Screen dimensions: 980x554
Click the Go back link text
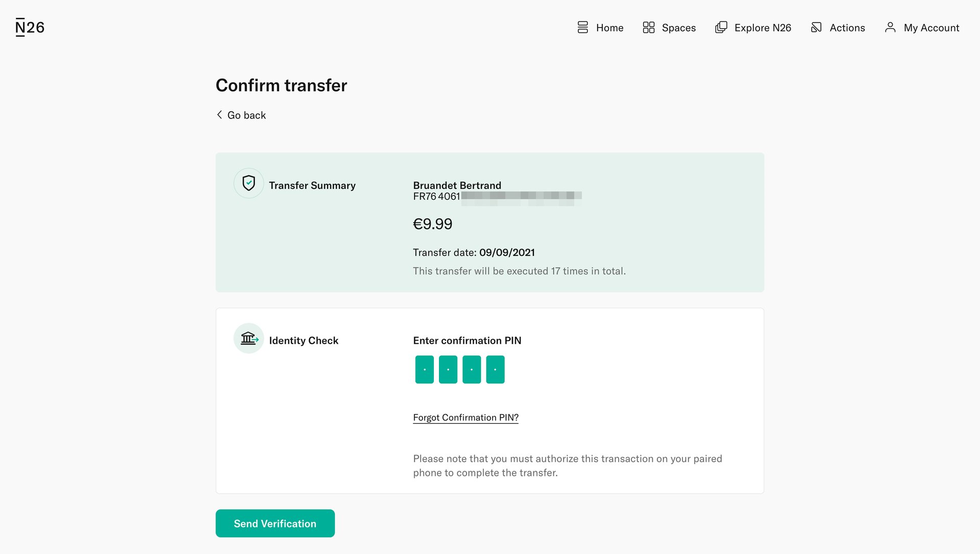coord(247,115)
